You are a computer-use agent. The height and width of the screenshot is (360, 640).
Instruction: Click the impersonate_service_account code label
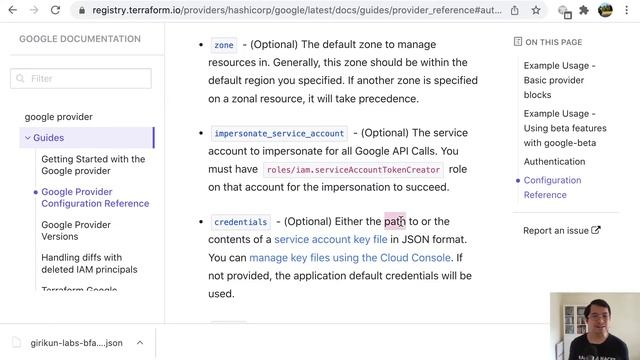279,133
